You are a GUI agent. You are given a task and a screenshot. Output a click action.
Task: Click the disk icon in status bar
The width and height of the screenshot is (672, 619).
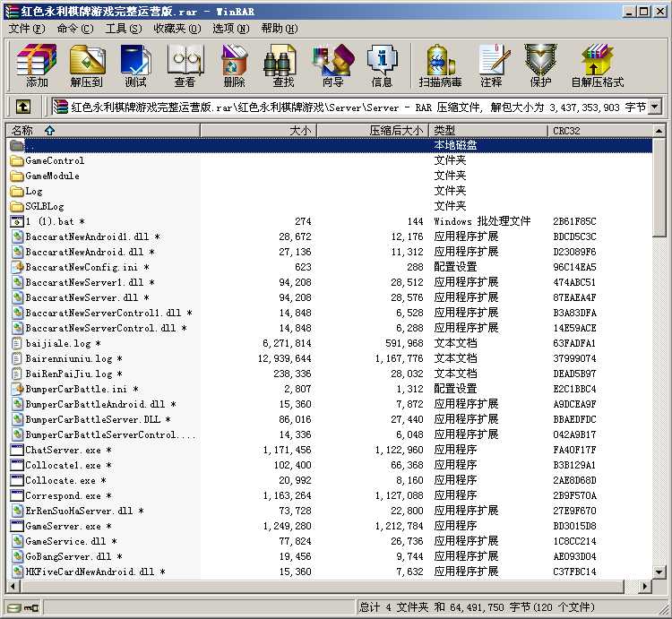[14, 607]
